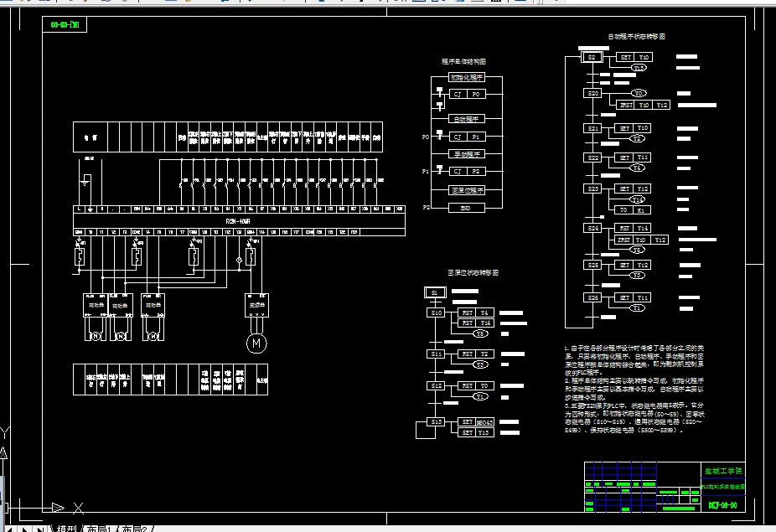Select the 回原位程序 block

[x=466, y=190]
